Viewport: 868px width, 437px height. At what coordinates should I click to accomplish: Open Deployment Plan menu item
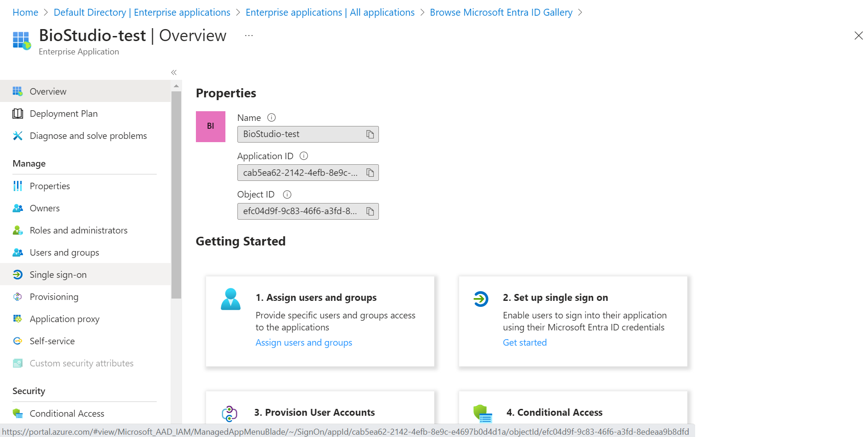tap(85, 114)
